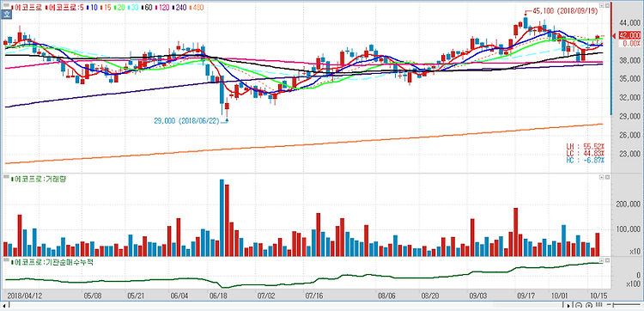Click the 29,000 (2018/06/22) low price annotation
Screen dimensions: 644x311
[x=186, y=121]
